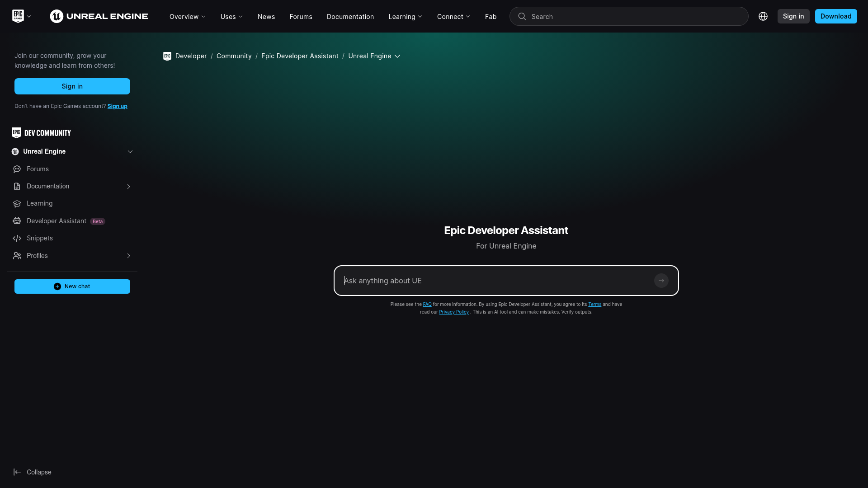Click the Epic shield icon in breadcrumb

click(x=167, y=56)
